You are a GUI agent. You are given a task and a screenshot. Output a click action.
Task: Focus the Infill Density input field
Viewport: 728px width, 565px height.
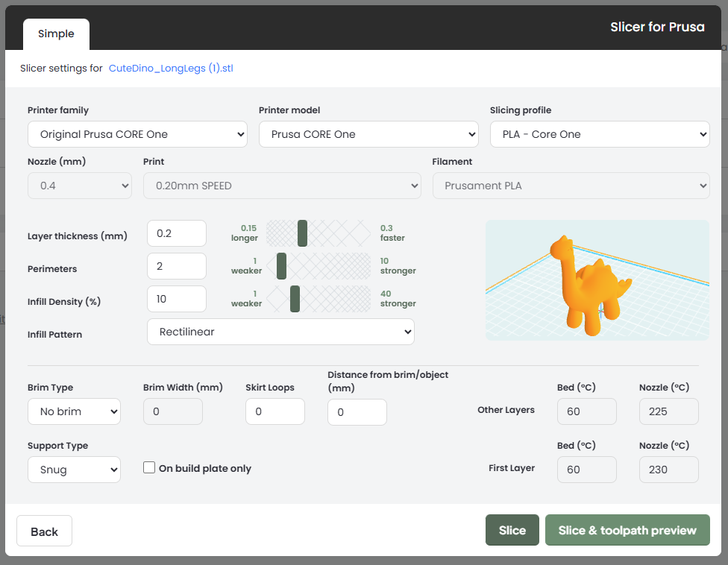click(177, 299)
